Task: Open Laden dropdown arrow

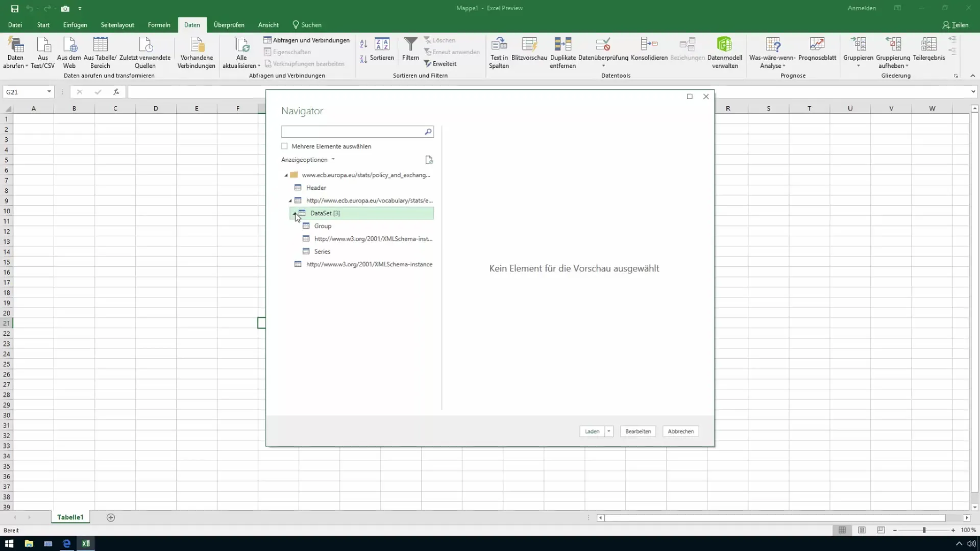Action: 608,431
